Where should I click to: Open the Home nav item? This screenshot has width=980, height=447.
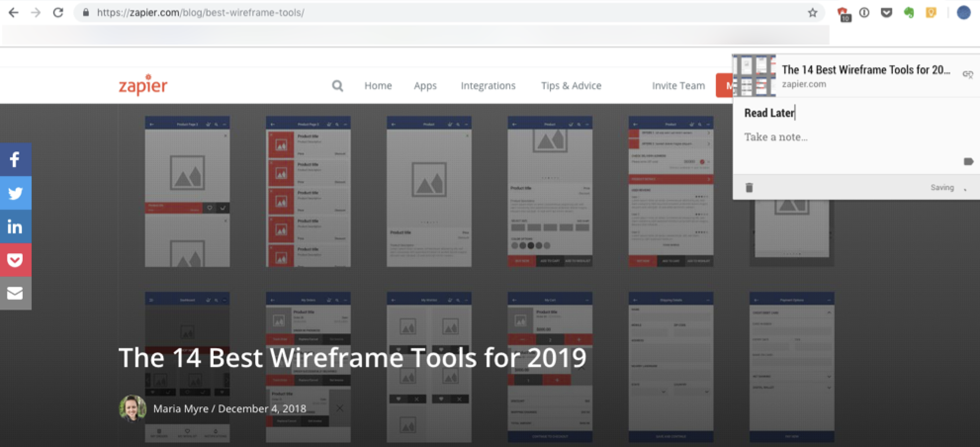pyautogui.click(x=378, y=86)
